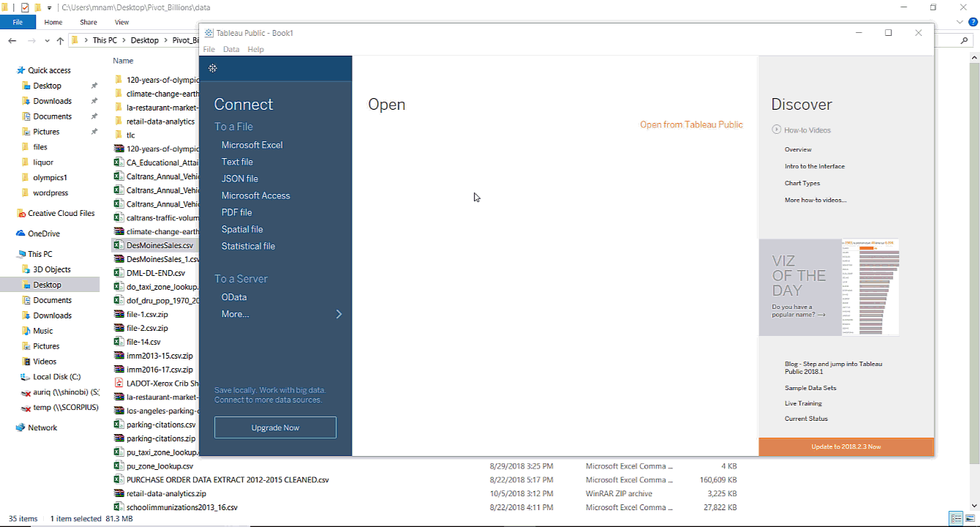Screen dimensions: 980x527
Task: Switch Explorer to large icons view
Action: [x=970, y=518]
